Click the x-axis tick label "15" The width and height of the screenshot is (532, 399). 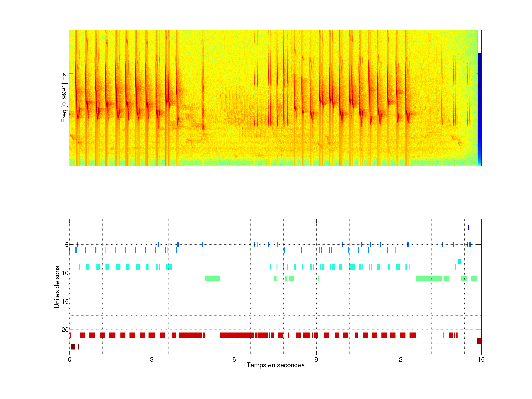click(x=481, y=359)
